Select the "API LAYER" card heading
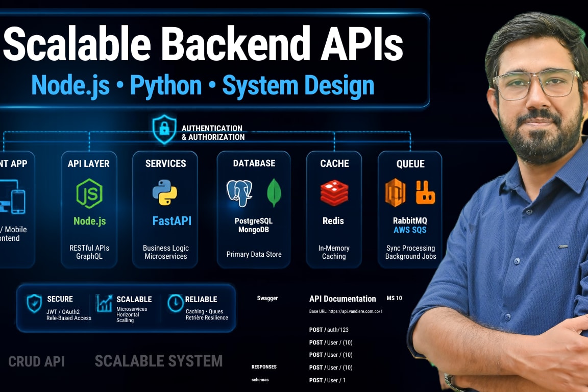The height and width of the screenshot is (392, 588). click(88, 163)
